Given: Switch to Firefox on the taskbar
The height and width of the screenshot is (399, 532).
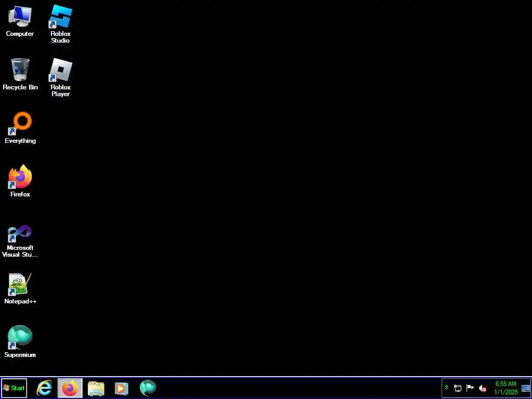Looking at the screenshot, I should coord(70,388).
